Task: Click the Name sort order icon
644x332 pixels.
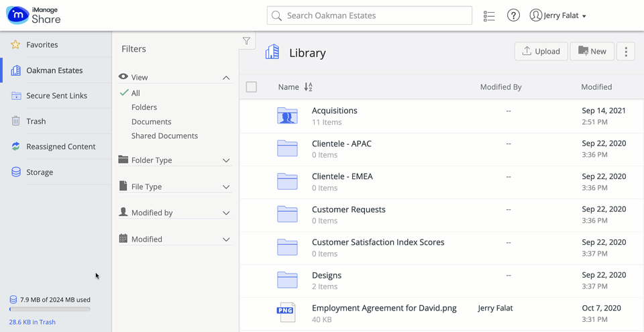Action: 308,87
